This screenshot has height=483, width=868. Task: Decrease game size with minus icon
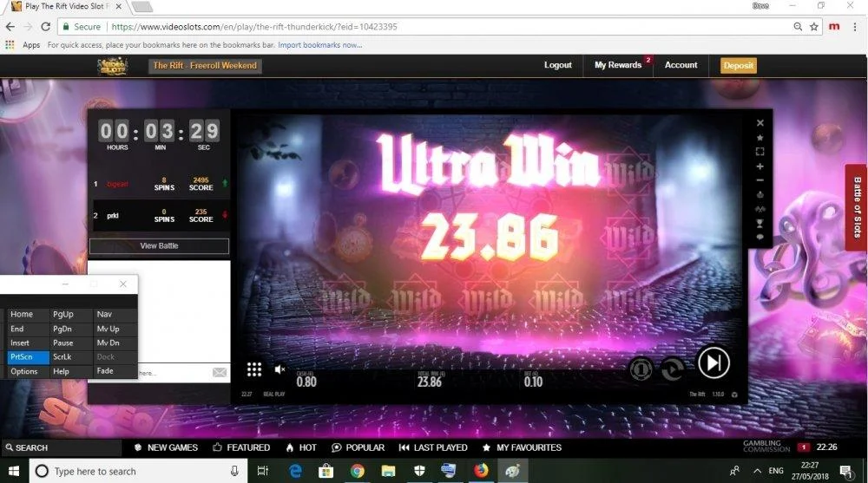(x=760, y=180)
